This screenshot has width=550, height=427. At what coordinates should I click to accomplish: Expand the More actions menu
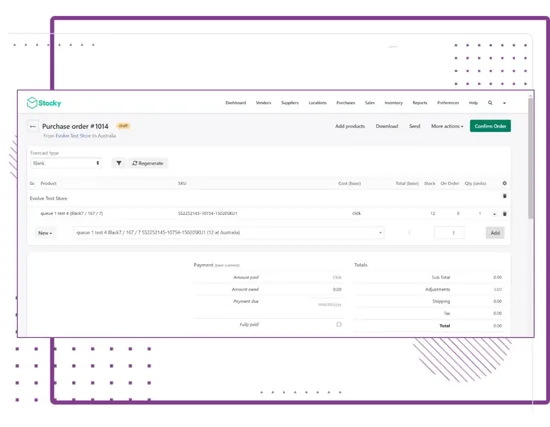[x=447, y=126]
